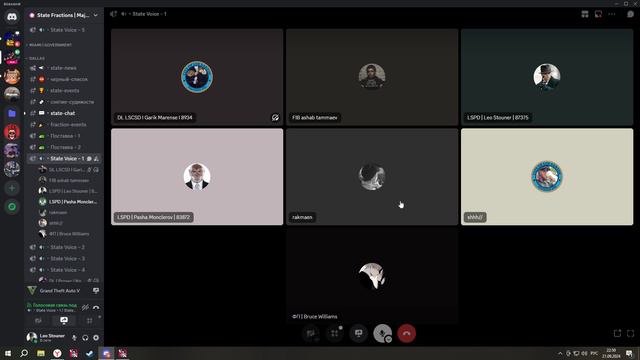Collapse the MIAMI | GOVERNMENT category
The image size is (640, 360).
(x=50, y=45)
